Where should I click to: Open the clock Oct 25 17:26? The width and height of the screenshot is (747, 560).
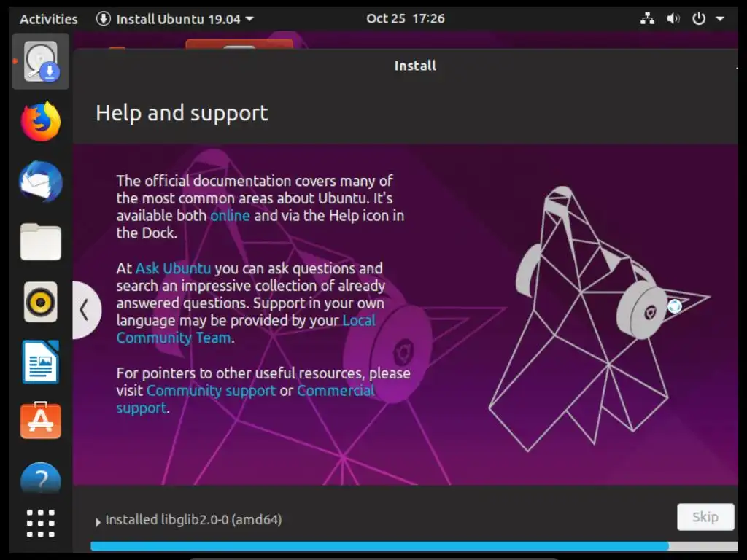[x=406, y=18]
